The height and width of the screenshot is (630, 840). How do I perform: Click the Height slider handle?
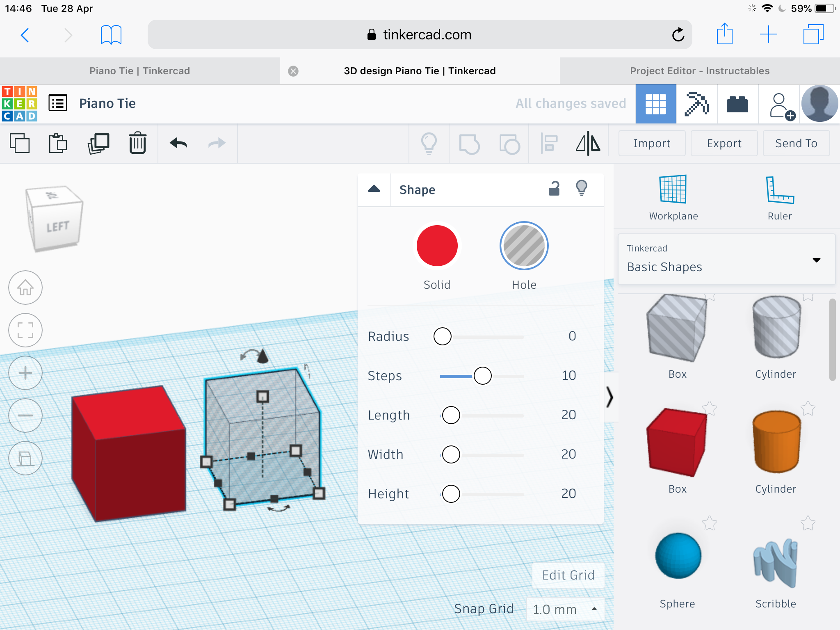(x=451, y=494)
